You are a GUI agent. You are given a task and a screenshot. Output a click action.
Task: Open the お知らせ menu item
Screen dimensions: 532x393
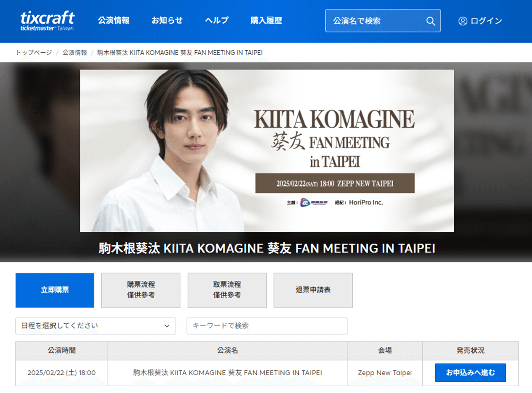click(x=167, y=20)
